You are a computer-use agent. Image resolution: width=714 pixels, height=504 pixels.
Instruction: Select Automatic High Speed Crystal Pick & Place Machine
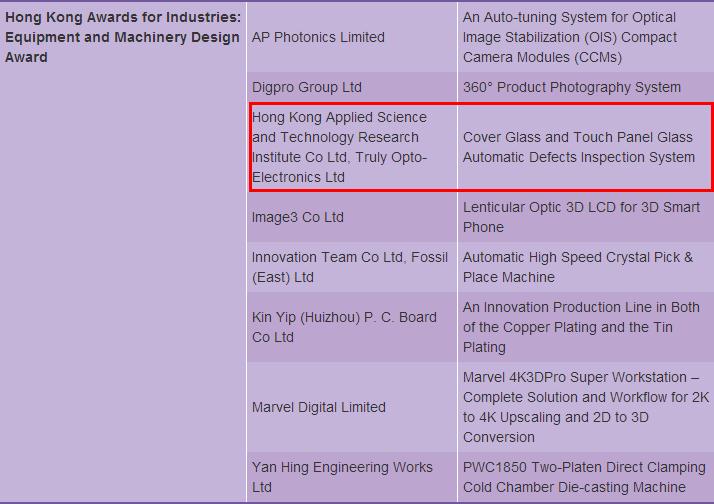[577, 267]
